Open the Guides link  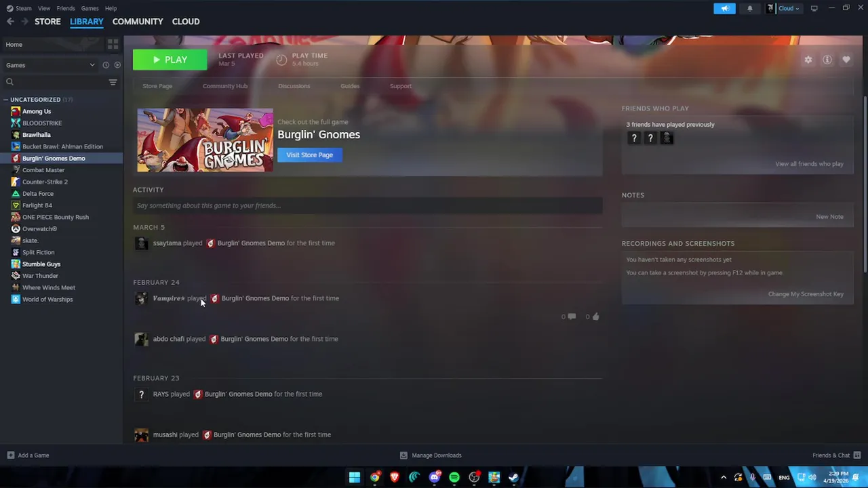pyautogui.click(x=350, y=86)
